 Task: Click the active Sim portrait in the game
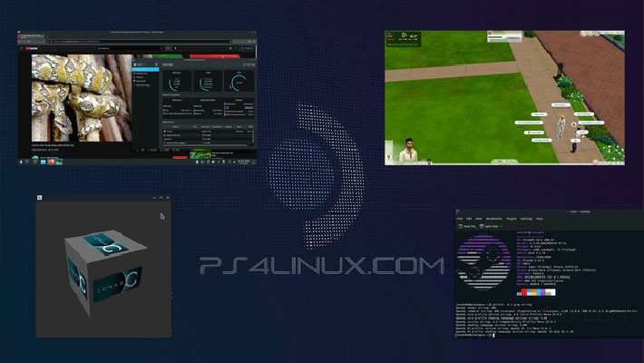(408, 150)
